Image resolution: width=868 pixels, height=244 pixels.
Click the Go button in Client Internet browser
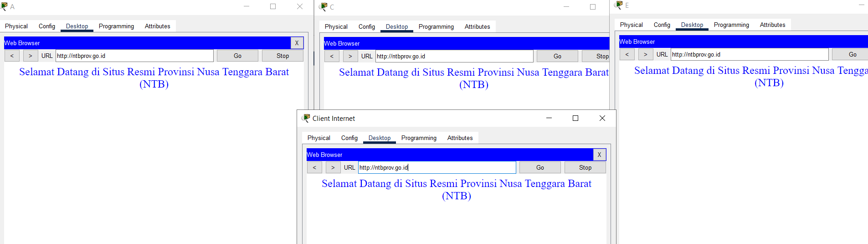pos(540,167)
